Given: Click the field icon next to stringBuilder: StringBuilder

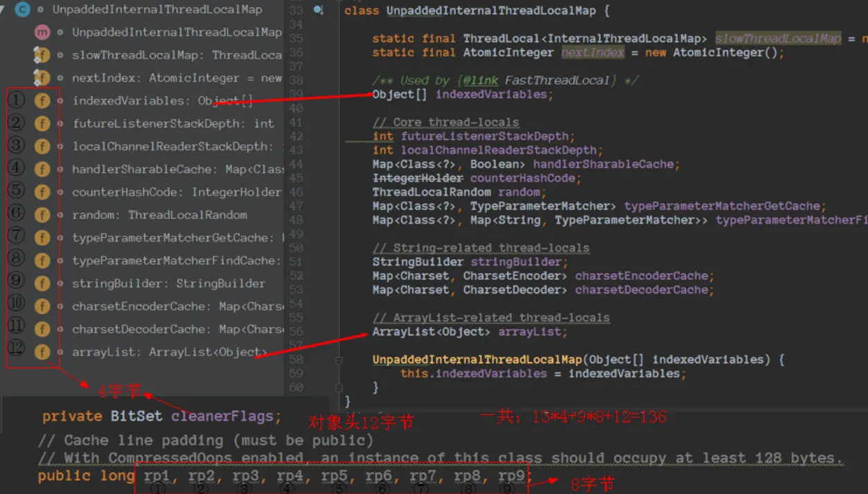Looking at the screenshot, I should (x=42, y=283).
